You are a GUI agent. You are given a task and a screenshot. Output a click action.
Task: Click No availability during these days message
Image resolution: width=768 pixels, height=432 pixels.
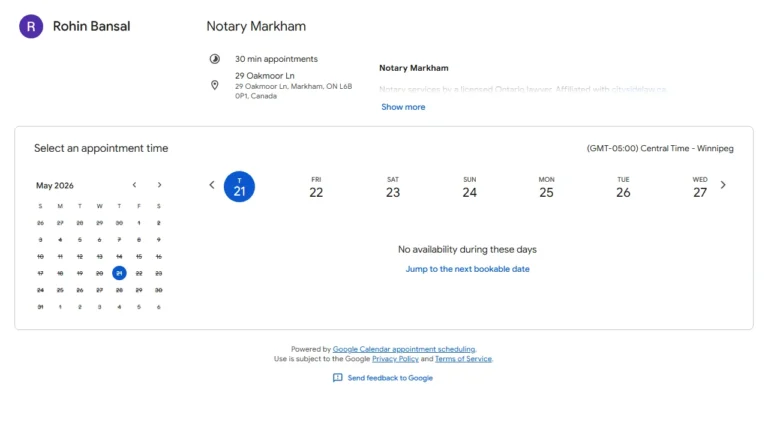467,250
